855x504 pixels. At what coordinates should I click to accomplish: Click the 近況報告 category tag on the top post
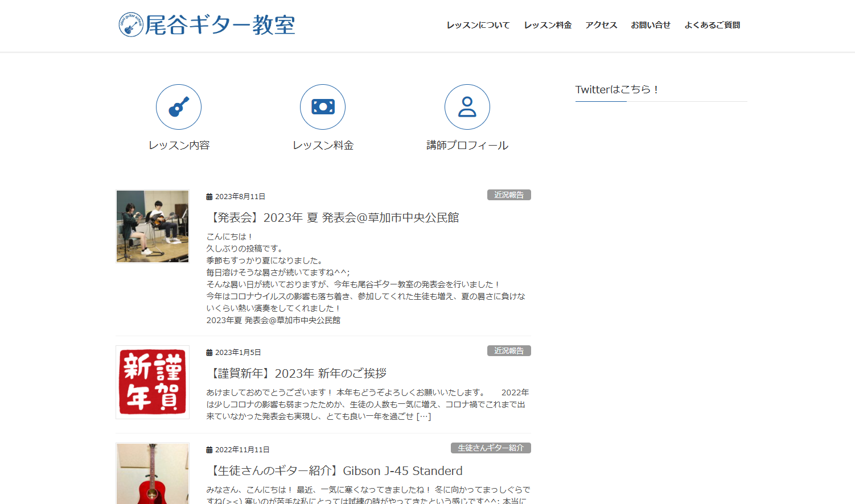(x=509, y=195)
